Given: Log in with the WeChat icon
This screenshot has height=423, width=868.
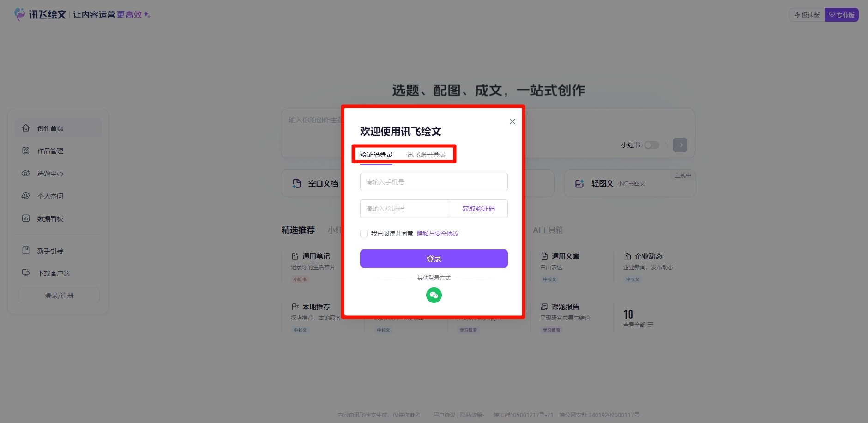Looking at the screenshot, I should click(434, 295).
